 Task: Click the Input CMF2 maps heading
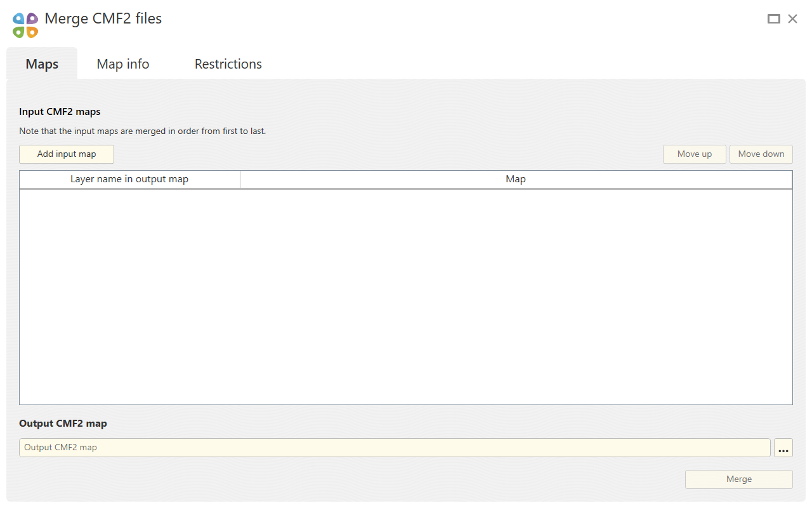[x=60, y=112]
